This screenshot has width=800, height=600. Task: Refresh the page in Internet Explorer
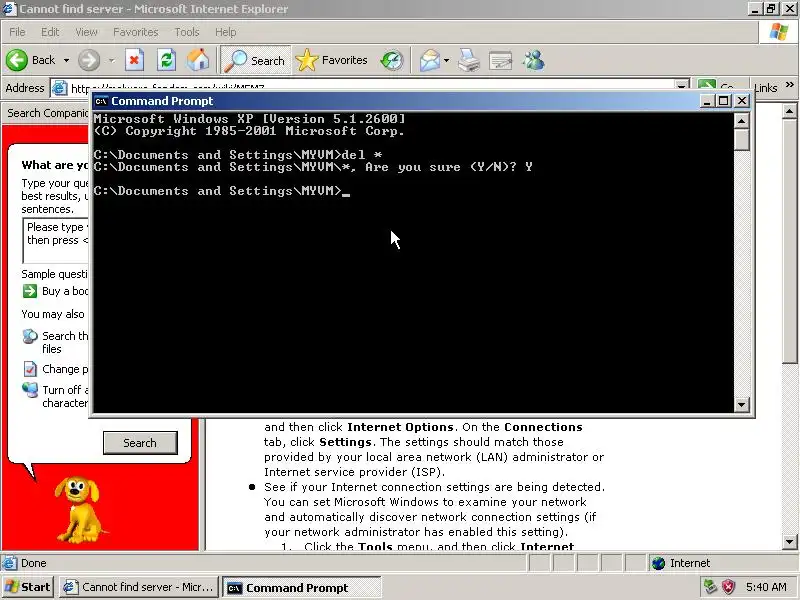166,60
